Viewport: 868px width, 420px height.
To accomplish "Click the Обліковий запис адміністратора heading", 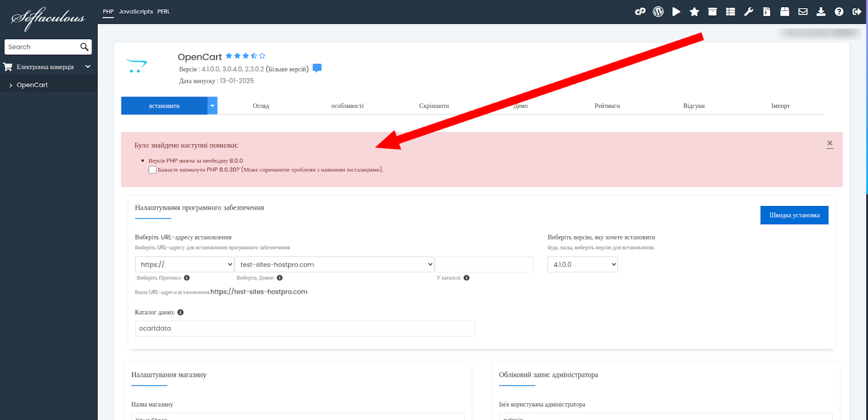I will [x=548, y=374].
